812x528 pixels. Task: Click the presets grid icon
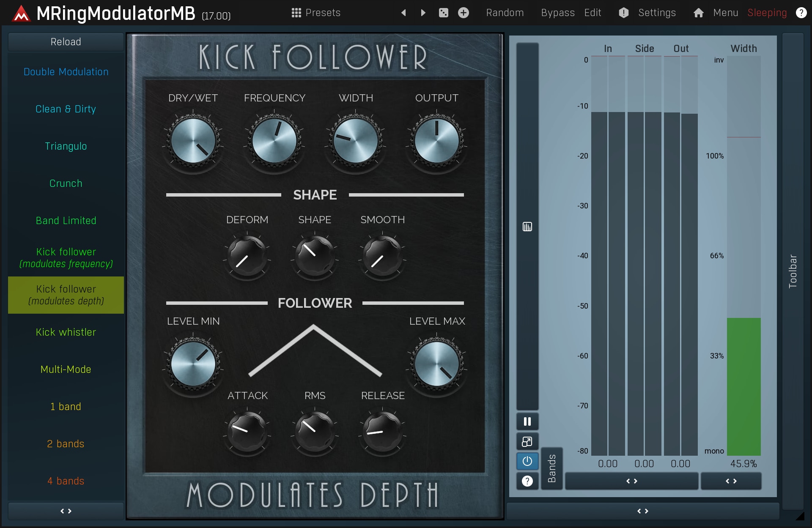click(296, 13)
